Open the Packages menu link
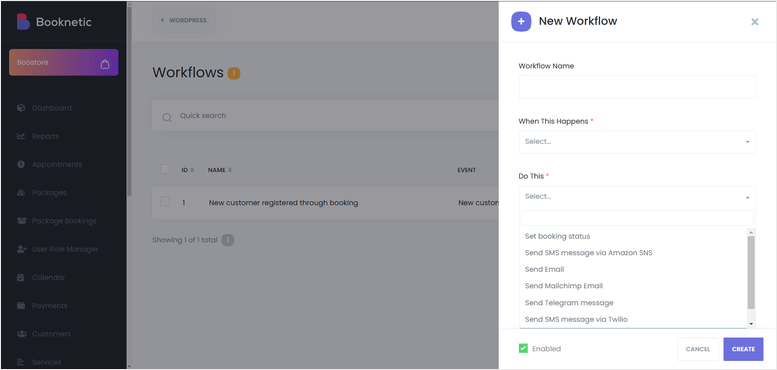This screenshot has height=370, width=777. click(49, 192)
